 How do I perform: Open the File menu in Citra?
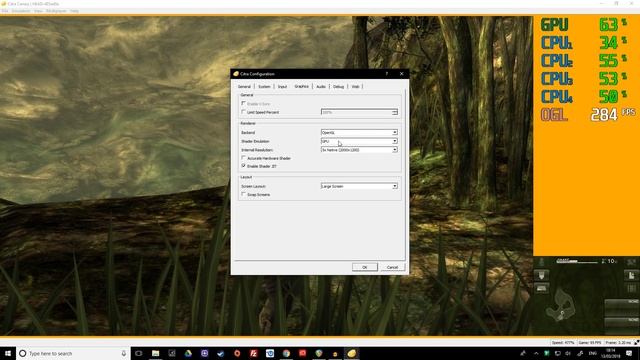tap(5, 11)
